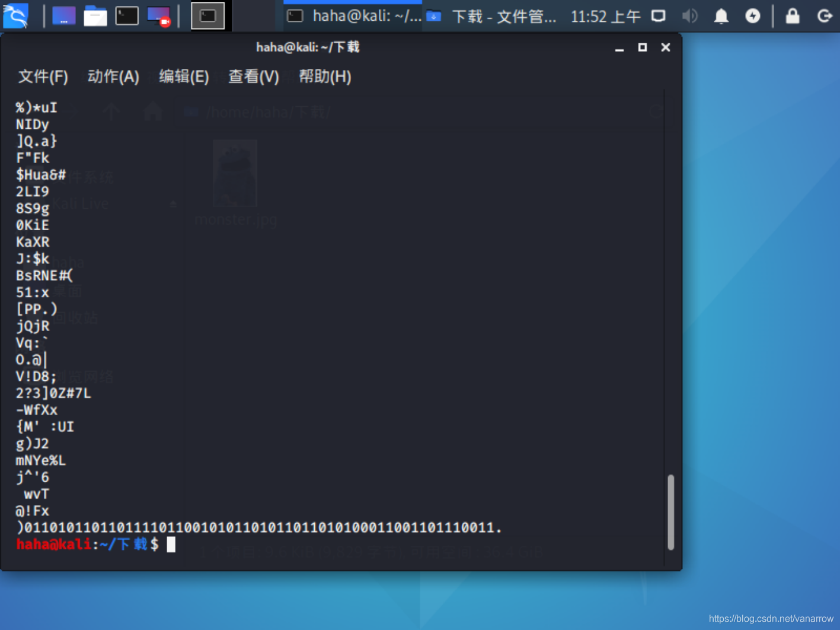
Task: Click the show desktop panel icon
Action: coord(63,16)
